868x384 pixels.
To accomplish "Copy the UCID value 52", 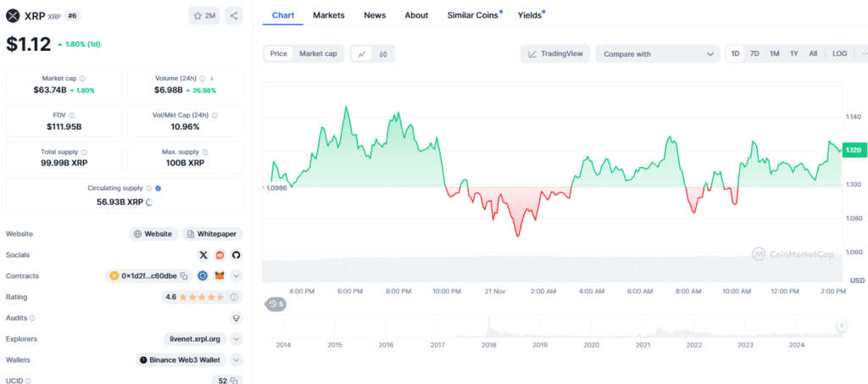I will pos(234,381).
